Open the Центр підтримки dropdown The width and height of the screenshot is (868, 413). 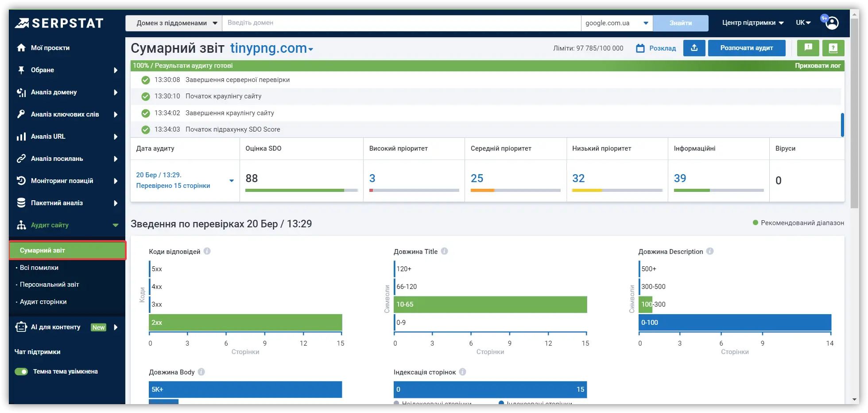(x=753, y=23)
